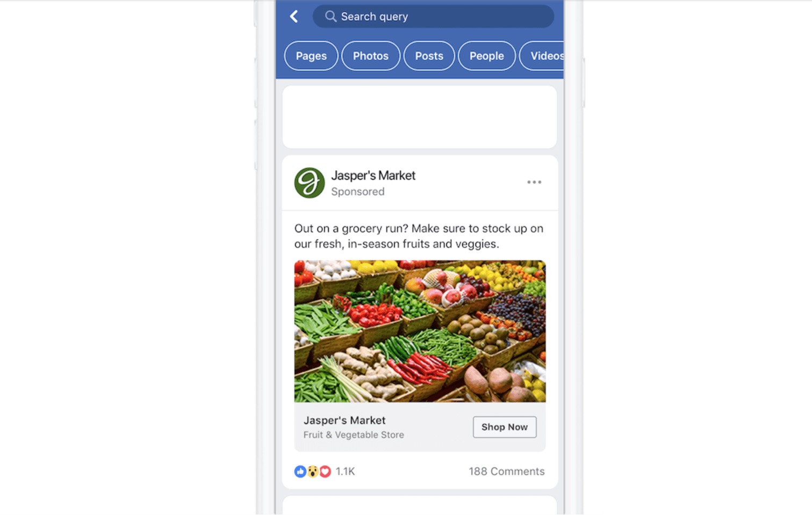Tap the back arrow icon
Viewport: 812px width, 515px height.
294,17
